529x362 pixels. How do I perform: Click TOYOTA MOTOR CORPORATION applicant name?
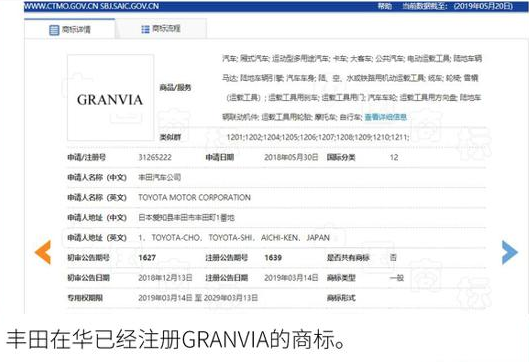click(x=194, y=197)
